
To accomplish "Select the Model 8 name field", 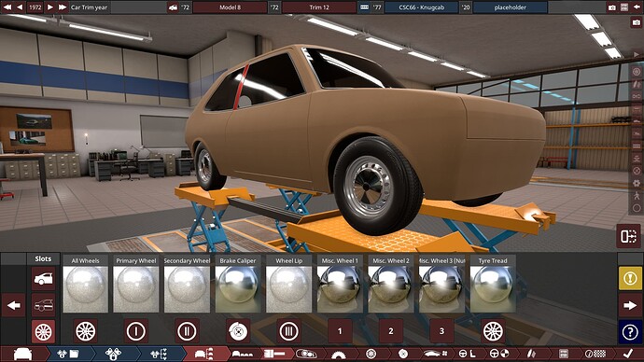I will pos(230,7).
